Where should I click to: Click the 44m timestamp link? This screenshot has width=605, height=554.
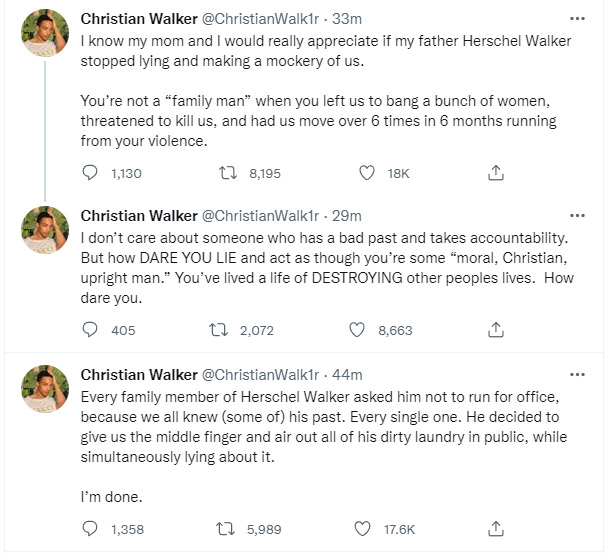click(349, 375)
